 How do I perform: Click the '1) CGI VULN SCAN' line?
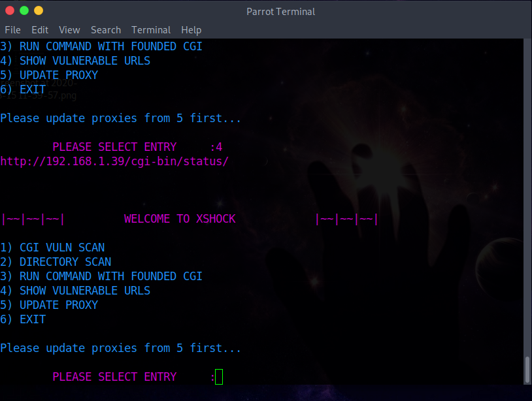click(x=52, y=248)
